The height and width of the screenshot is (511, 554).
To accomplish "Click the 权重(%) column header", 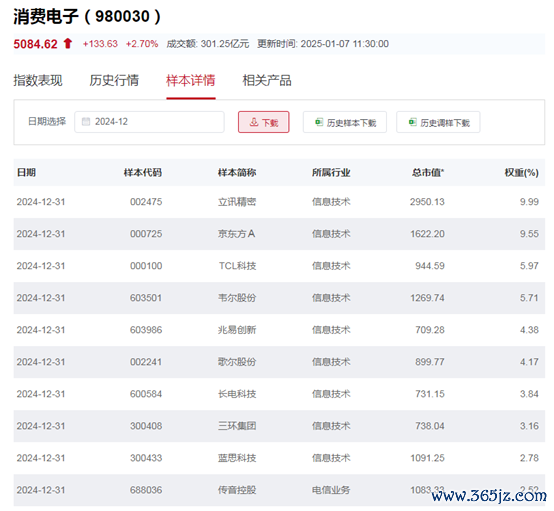I will [x=521, y=172].
